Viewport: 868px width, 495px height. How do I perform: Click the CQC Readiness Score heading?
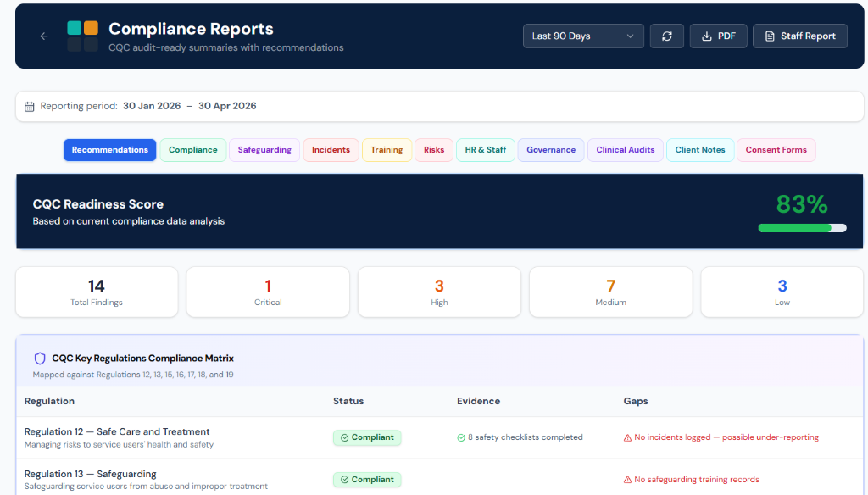98,204
